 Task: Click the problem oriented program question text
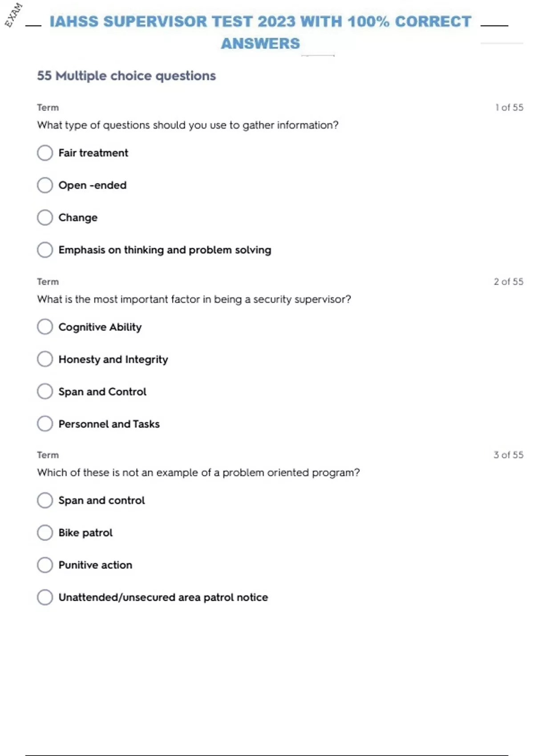[198, 473]
